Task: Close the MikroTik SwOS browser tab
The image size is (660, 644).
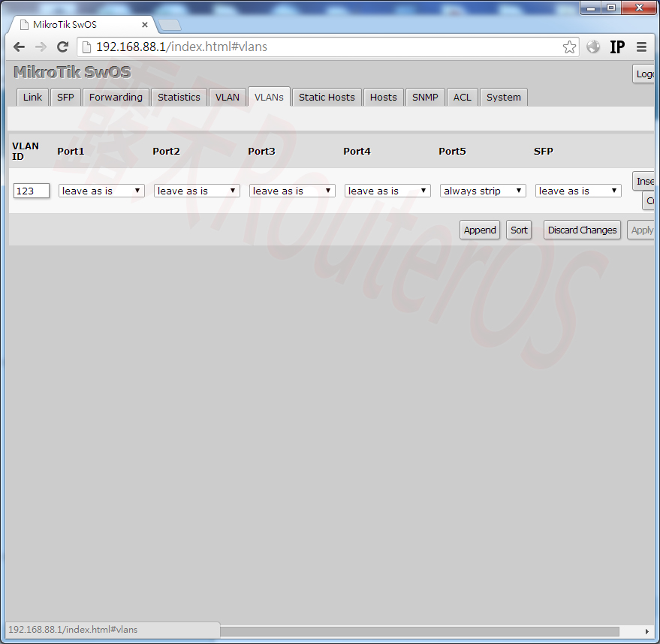Action: [x=145, y=25]
